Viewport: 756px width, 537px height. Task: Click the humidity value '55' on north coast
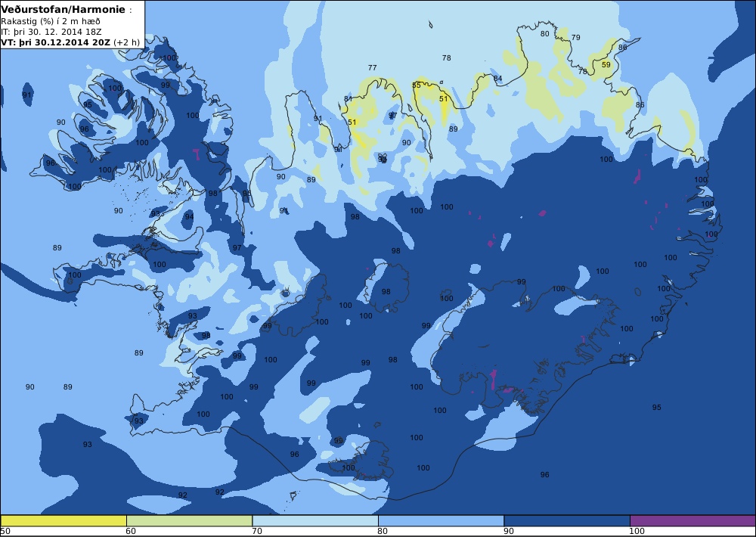click(x=417, y=85)
